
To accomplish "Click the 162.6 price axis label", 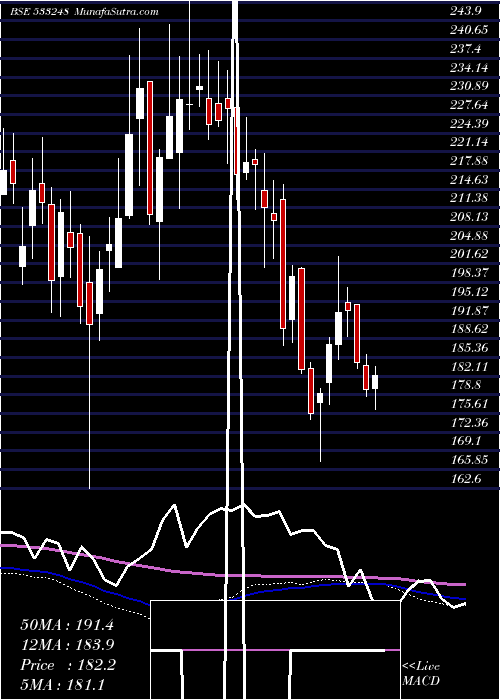I will 466,479.
